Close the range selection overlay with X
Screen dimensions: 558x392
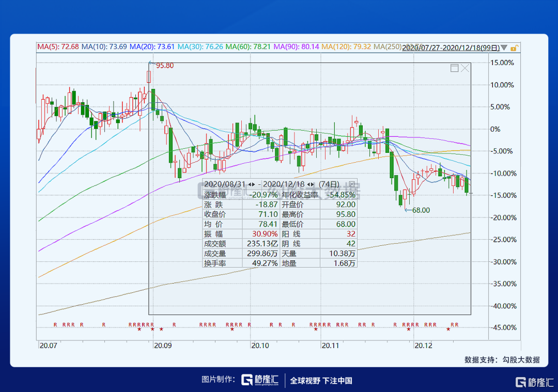[465, 68]
